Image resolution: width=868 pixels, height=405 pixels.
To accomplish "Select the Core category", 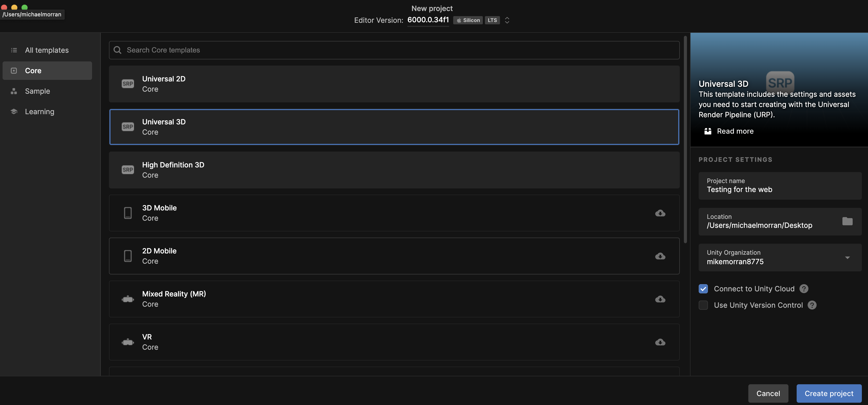I will point(47,70).
